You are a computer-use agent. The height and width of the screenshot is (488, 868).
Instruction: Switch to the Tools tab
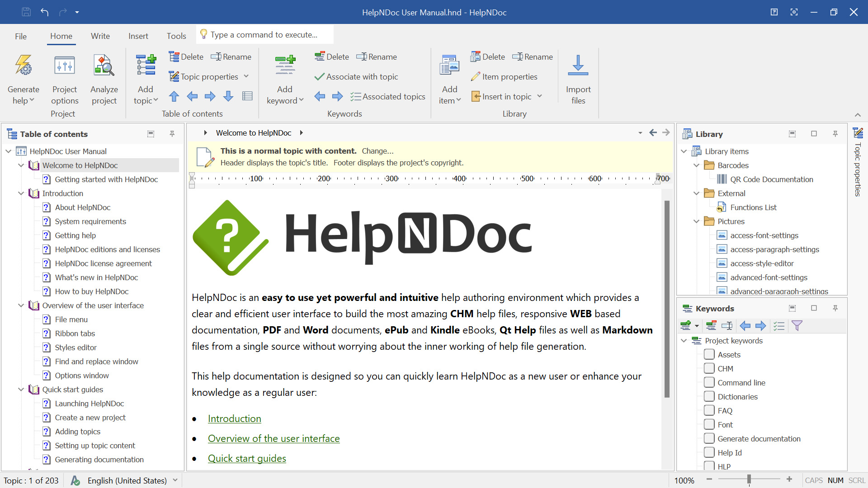[x=176, y=36]
